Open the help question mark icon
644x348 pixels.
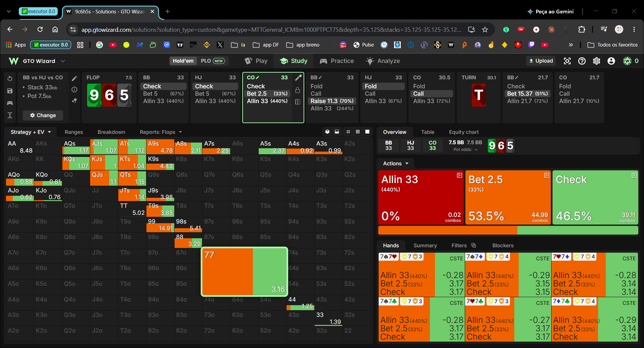point(582,61)
